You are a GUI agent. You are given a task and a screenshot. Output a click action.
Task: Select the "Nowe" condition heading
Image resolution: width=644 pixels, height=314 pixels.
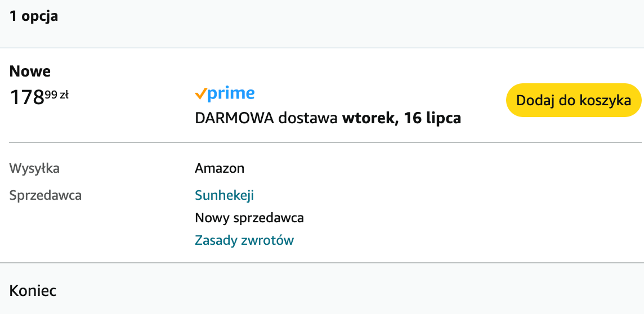[30, 71]
